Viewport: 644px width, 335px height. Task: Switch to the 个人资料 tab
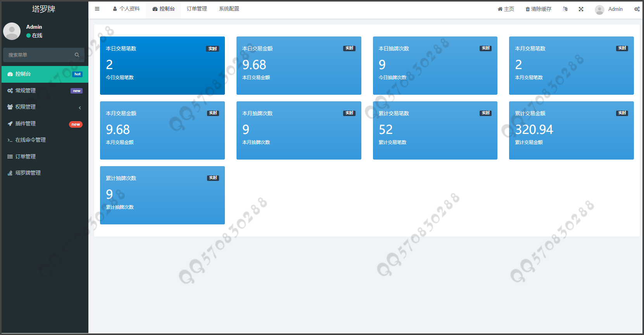[126, 9]
